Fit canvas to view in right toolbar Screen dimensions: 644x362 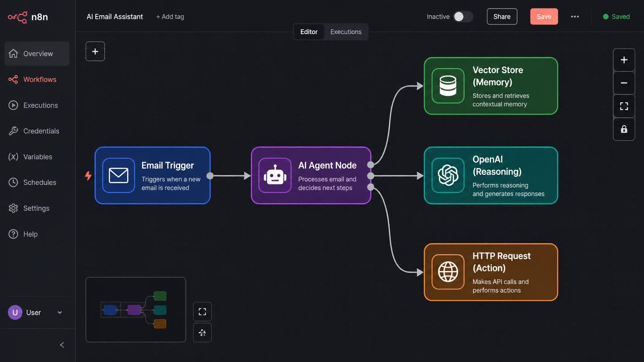pos(624,106)
